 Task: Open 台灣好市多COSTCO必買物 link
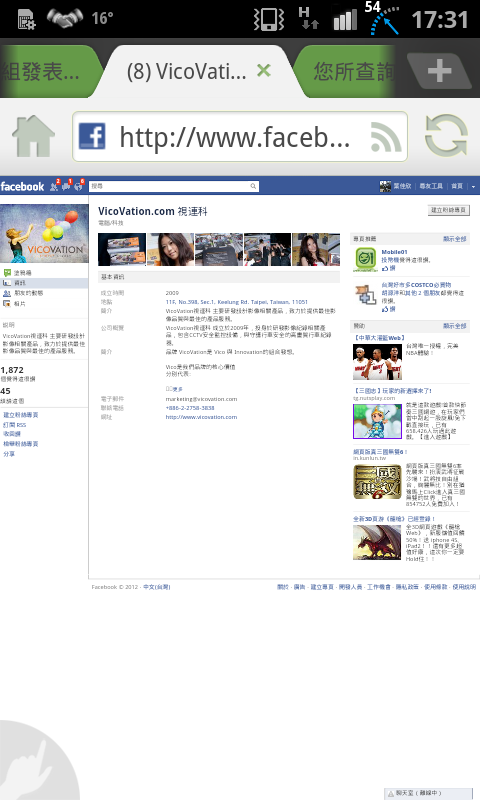coord(416,285)
